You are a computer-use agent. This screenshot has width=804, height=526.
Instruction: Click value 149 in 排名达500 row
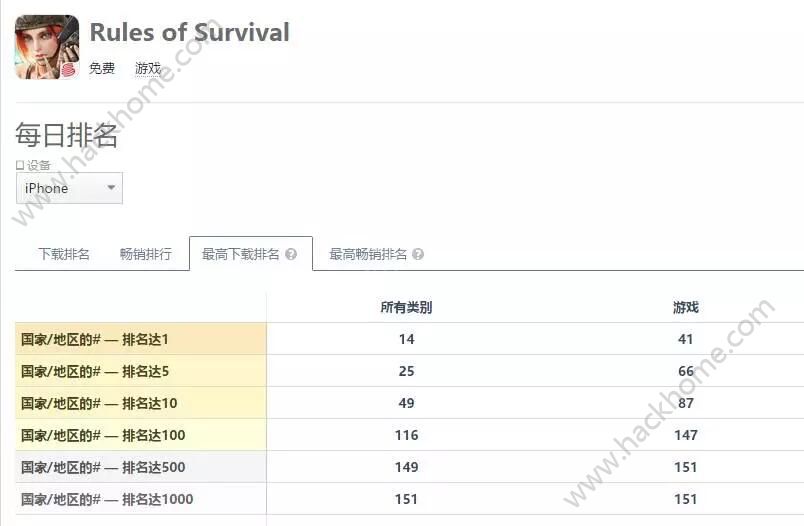click(406, 467)
